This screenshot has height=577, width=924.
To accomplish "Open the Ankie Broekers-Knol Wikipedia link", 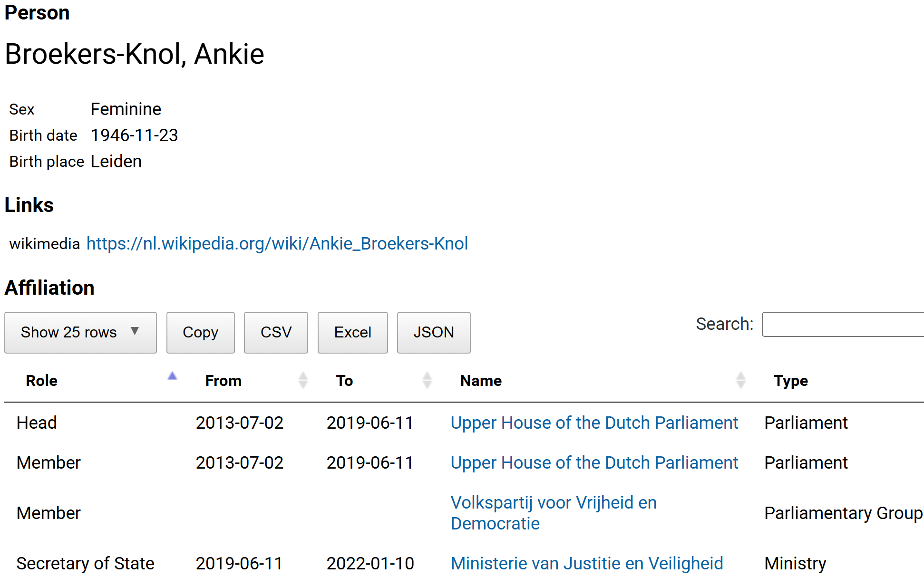I will pyautogui.click(x=277, y=243).
